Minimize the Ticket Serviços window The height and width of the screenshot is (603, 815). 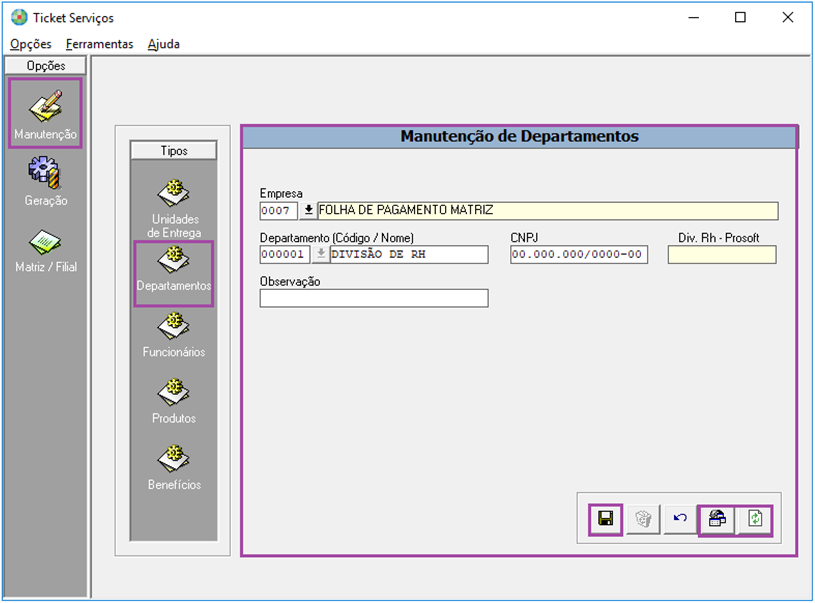(693, 18)
